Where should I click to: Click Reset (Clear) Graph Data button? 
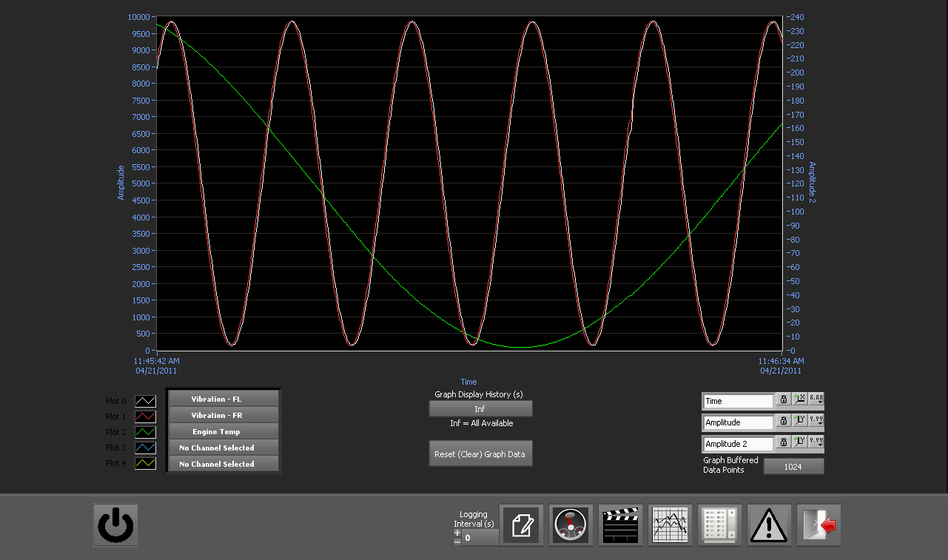pyautogui.click(x=480, y=453)
